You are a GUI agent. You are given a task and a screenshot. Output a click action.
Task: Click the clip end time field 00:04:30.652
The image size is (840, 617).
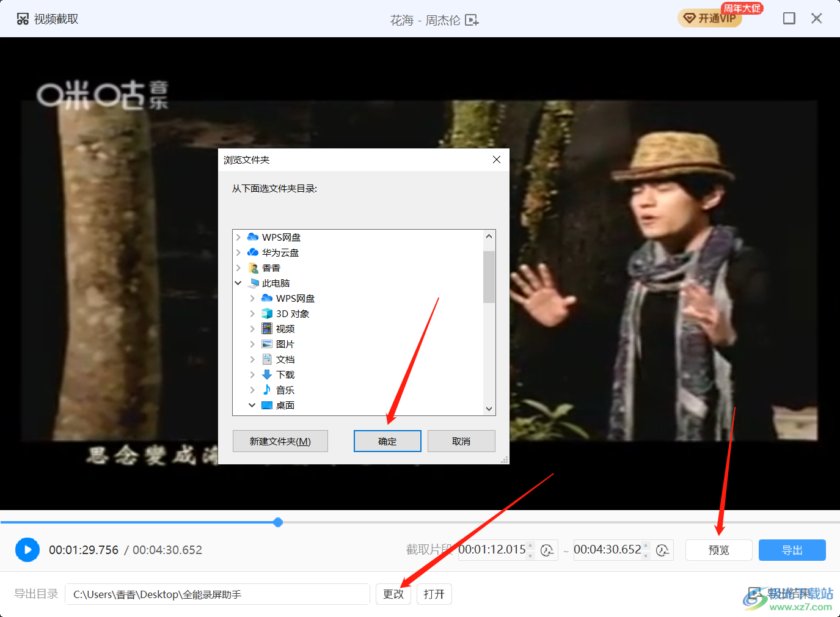click(607, 550)
